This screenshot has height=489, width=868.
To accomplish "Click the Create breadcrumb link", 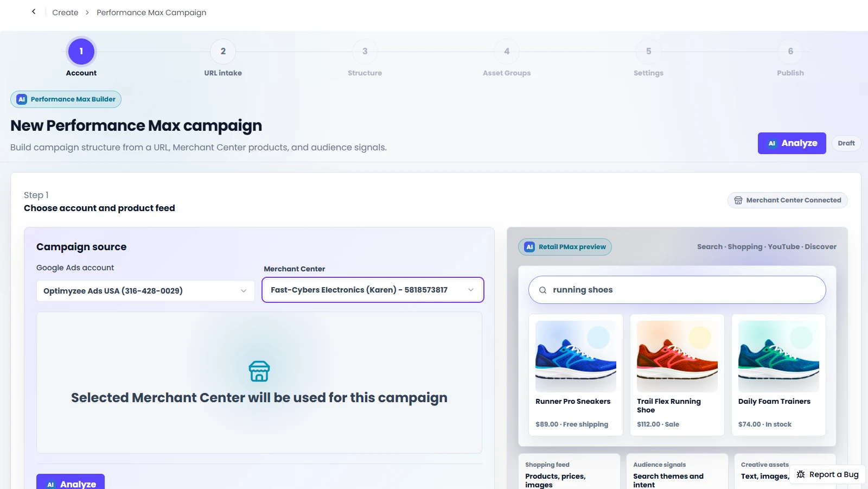I will click(65, 12).
